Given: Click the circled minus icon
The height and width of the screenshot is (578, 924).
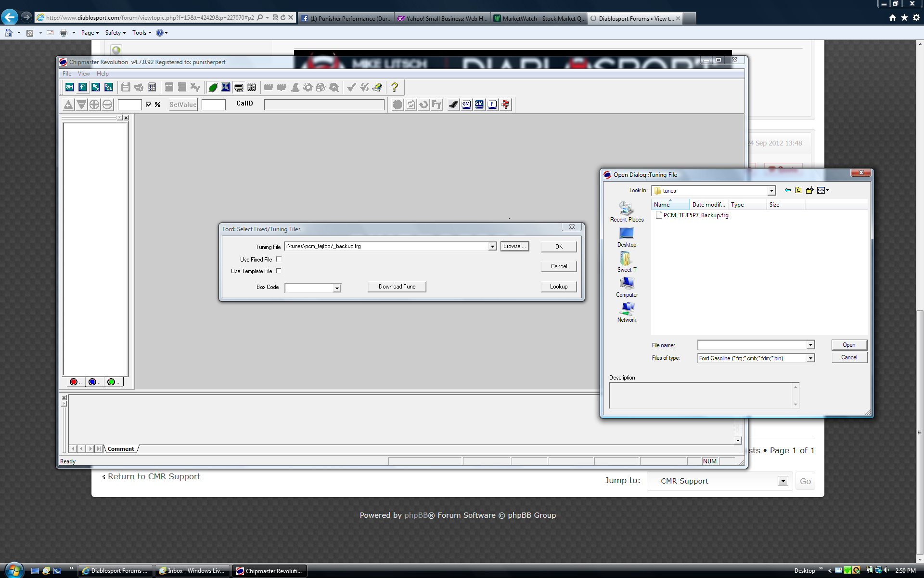Looking at the screenshot, I should [107, 105].
